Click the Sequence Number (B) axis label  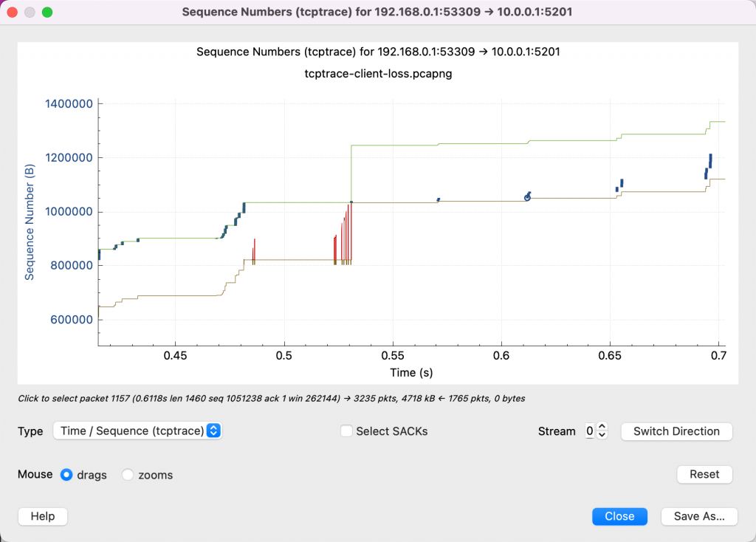(x=30, y=222)
